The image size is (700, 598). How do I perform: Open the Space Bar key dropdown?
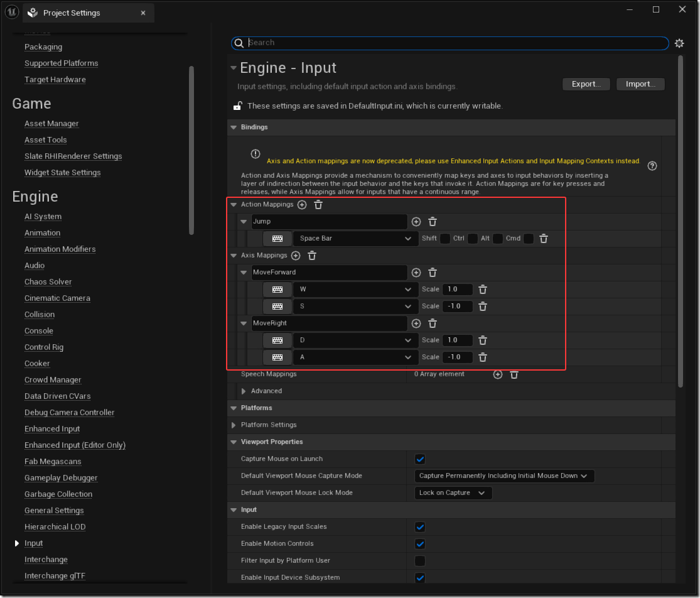[x=355, y=239]
